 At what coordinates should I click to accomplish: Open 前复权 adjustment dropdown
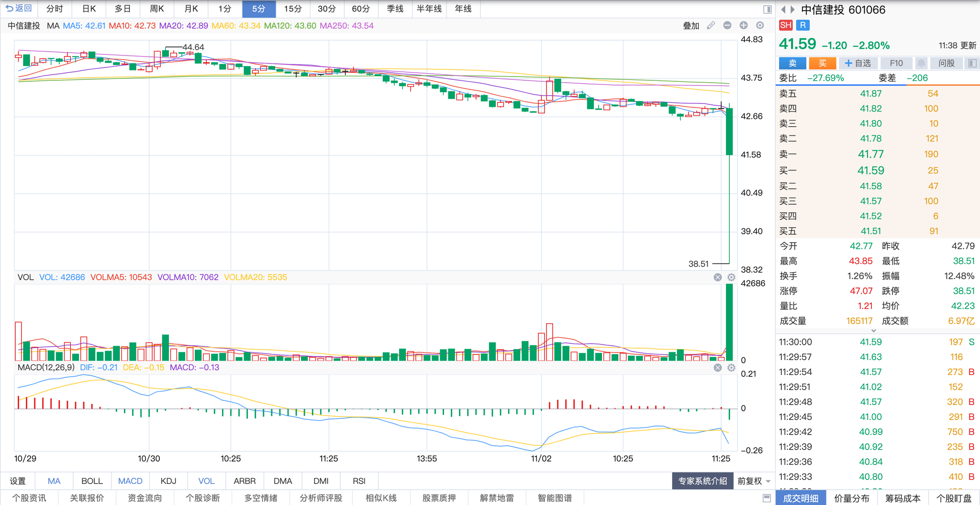point(754,481)
